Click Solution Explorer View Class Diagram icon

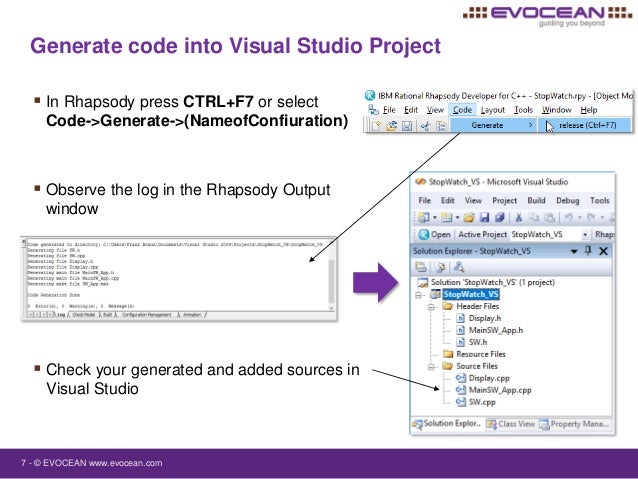(459, 267)
